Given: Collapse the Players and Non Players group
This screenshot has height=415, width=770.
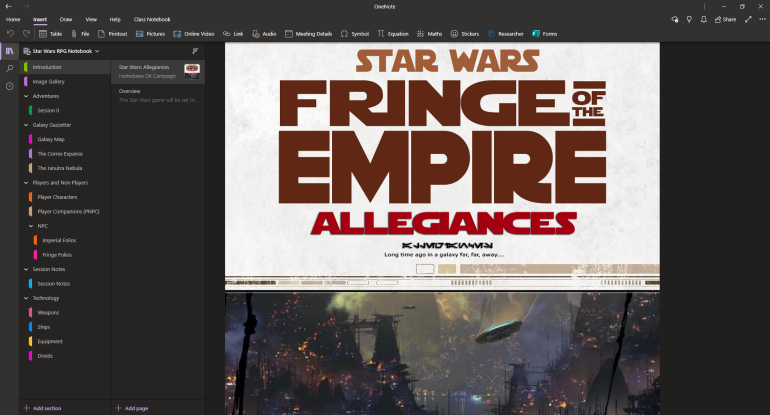Looking at the screenshot, I should 26,183.
